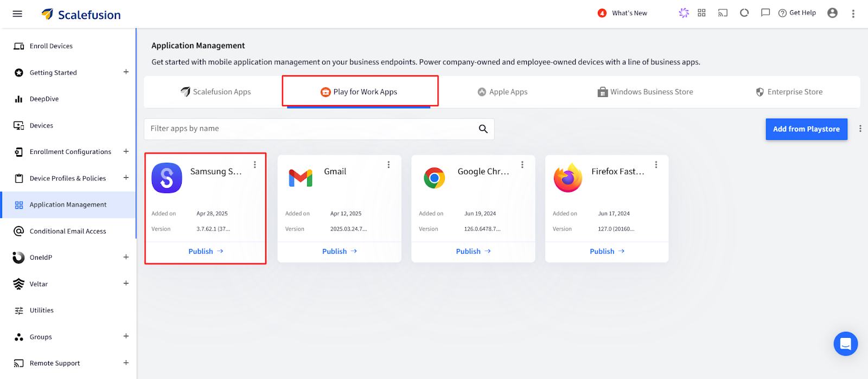
Task: Click the purple sparkle AI icon
Action: point(684,12)
